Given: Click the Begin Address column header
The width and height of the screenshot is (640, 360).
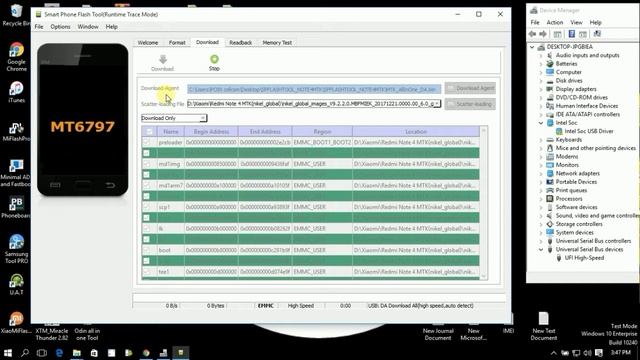Looking at the screenshot, I should (211, 131).
